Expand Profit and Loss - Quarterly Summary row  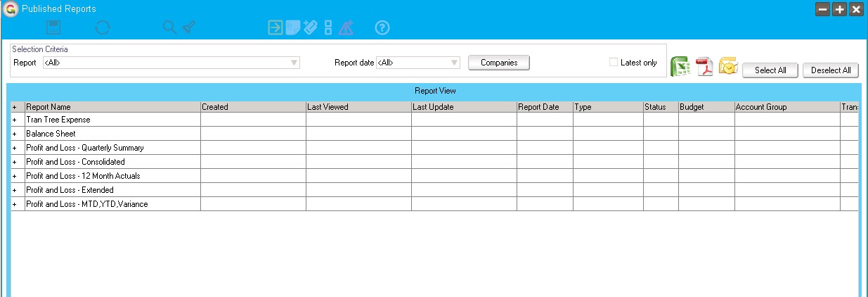click(15, 148)
